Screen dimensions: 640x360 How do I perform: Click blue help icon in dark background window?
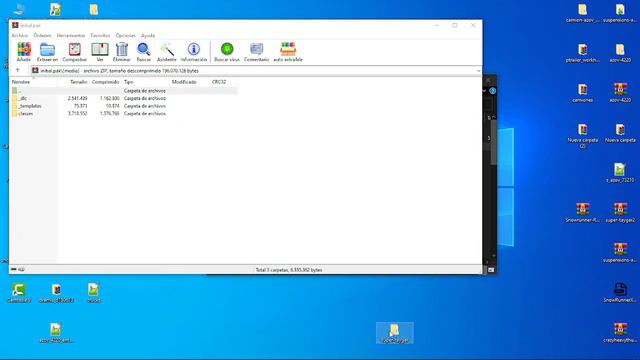pyautogui.click(x=493, y=91)
